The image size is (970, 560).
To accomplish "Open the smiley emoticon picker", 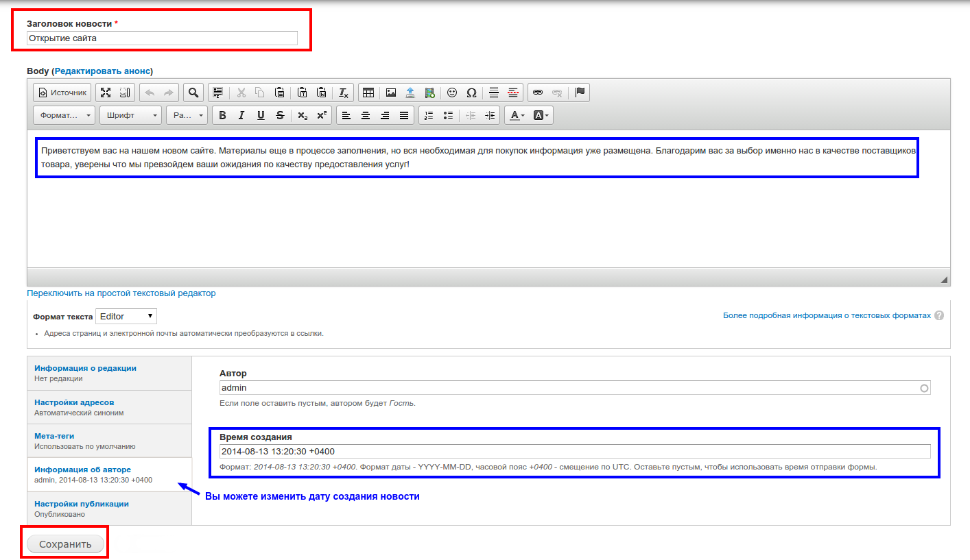I will click(452, 93).
